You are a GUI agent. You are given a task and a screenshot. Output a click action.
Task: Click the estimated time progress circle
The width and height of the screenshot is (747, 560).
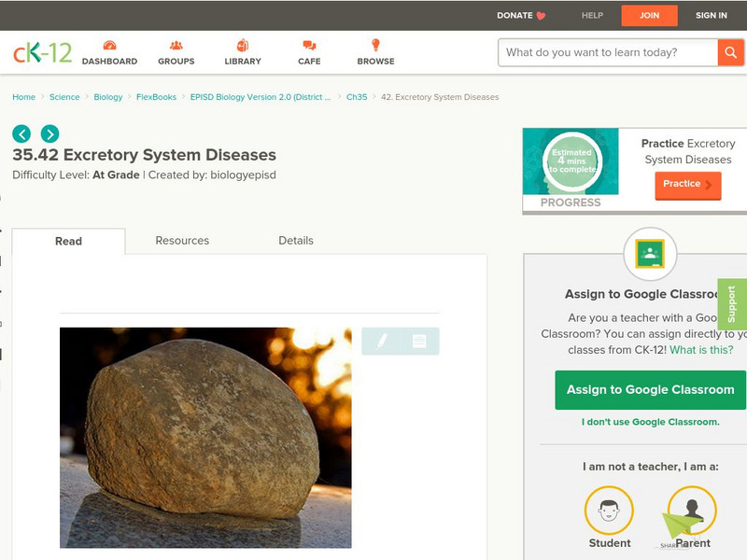pyautogui.click(x=571, y=161)
